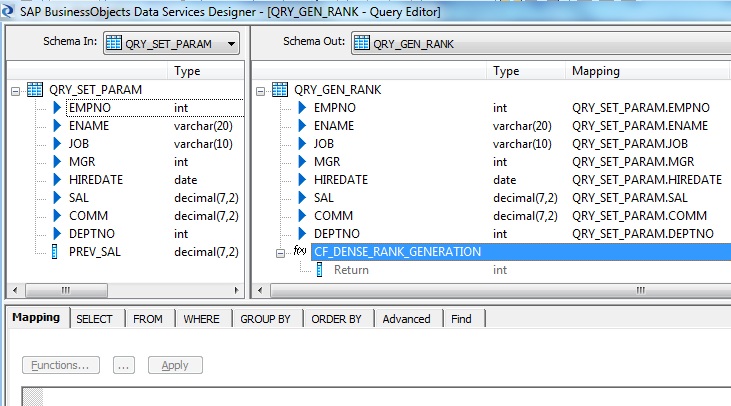Viewport: 731px width, 406px height.
Task: Click mapping text QRY_SET_PARAM.ENAME
Action: point(640,125)
